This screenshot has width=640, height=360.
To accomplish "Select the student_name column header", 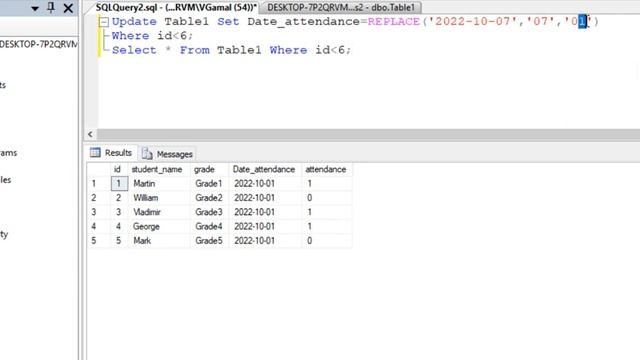I will click(159, 169).
